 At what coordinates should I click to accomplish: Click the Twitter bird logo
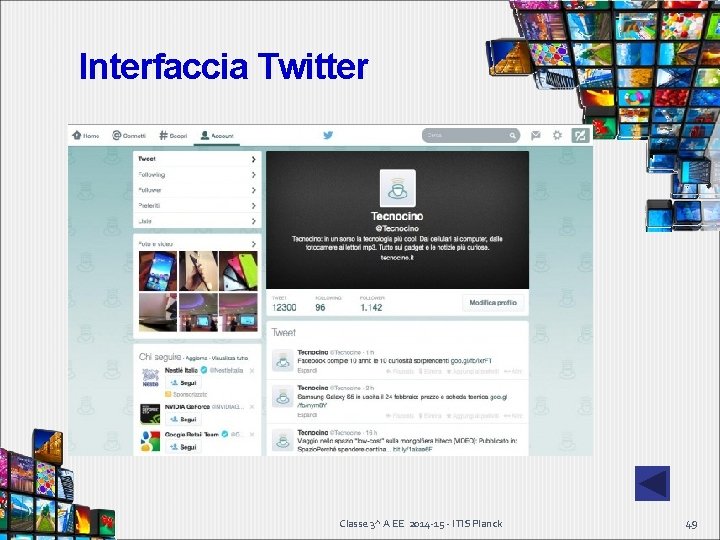pyautogui.click(x=328, y=135)
